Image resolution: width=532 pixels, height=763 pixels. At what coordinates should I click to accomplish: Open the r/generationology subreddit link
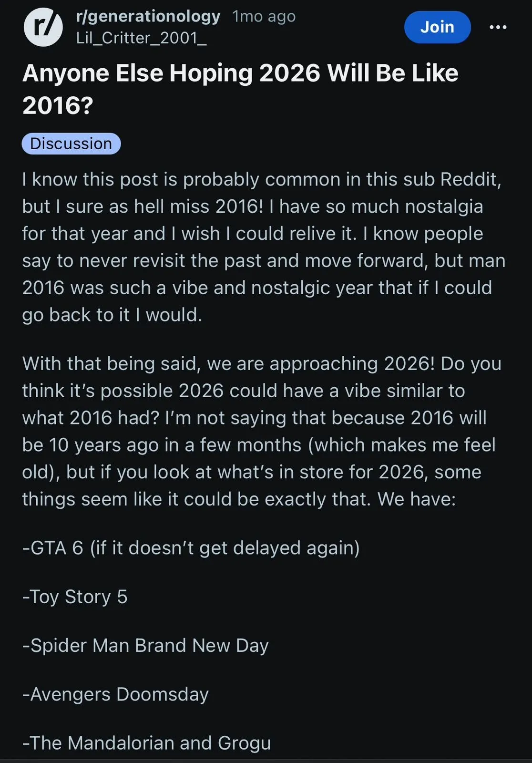(148, 16)
